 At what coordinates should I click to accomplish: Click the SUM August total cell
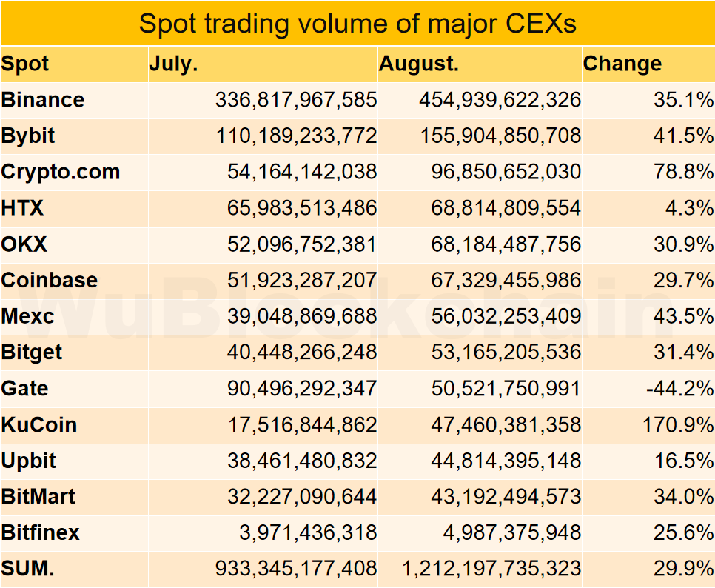[480, 569]
